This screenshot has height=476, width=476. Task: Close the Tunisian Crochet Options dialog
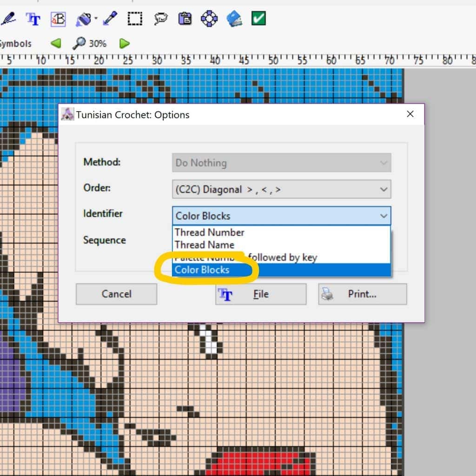(x=410, y=114)
